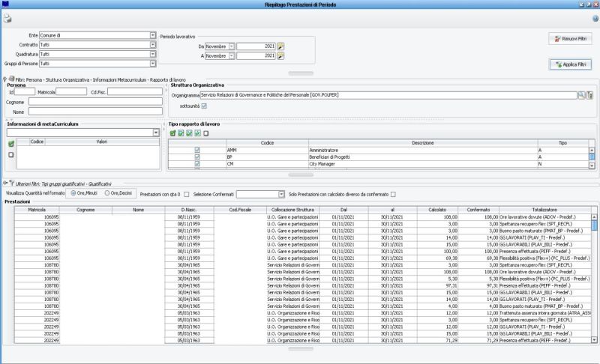Click the Applica Filtri button
Screen dimensions: 600x364
click(x=570, y=64)
